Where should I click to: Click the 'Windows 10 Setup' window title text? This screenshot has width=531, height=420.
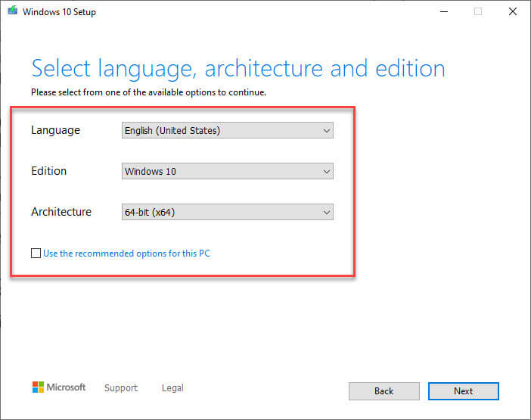pyautogui.click(x=59, y=12)
